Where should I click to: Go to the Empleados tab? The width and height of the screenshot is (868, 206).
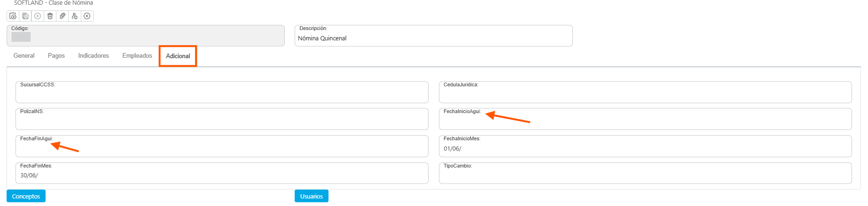click(x=137, y=56)
